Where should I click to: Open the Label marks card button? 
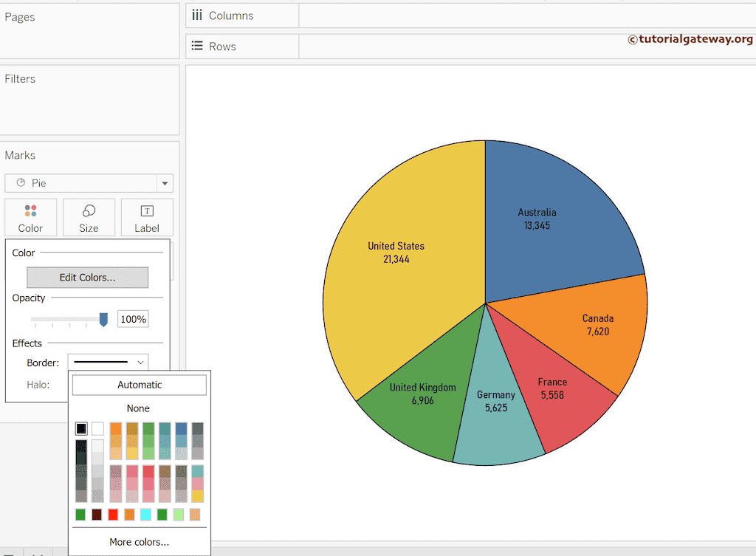coord(147,218)
